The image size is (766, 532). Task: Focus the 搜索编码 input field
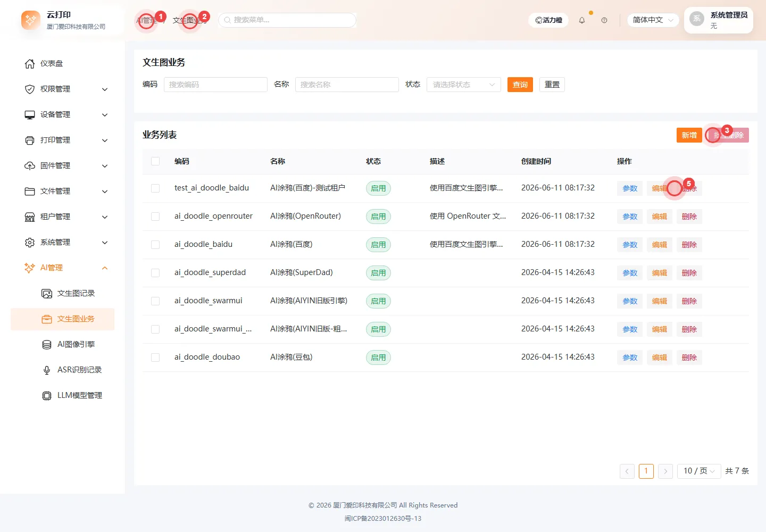tap(215, 85)
